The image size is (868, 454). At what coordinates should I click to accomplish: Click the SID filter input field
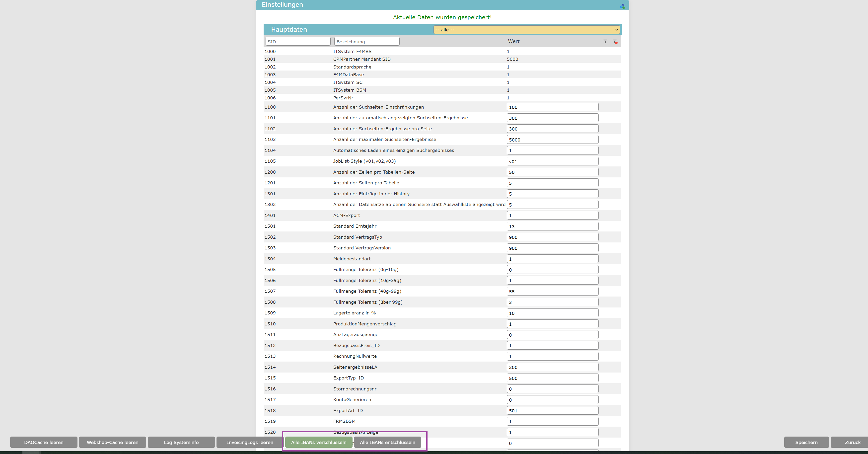click(x=298, y=41)
